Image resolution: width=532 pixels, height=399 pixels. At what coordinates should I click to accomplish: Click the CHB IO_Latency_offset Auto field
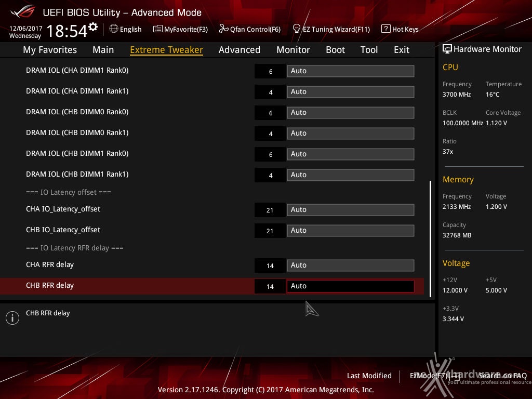click(351, 230)
